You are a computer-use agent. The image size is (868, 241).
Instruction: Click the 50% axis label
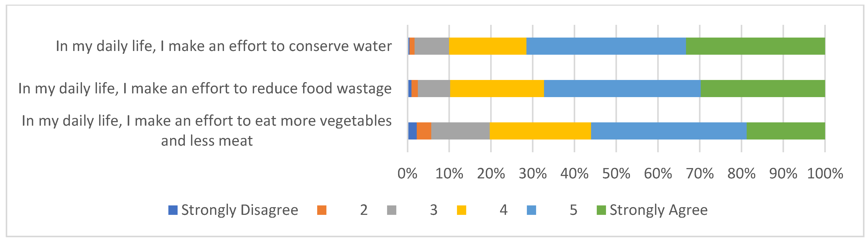pyautogui.click(x=616, y=174)
